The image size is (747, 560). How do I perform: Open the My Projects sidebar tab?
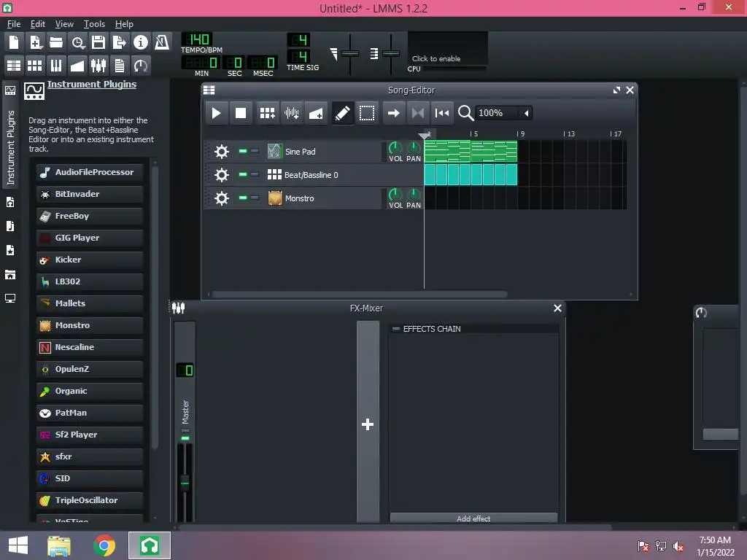tap(10, 203)
